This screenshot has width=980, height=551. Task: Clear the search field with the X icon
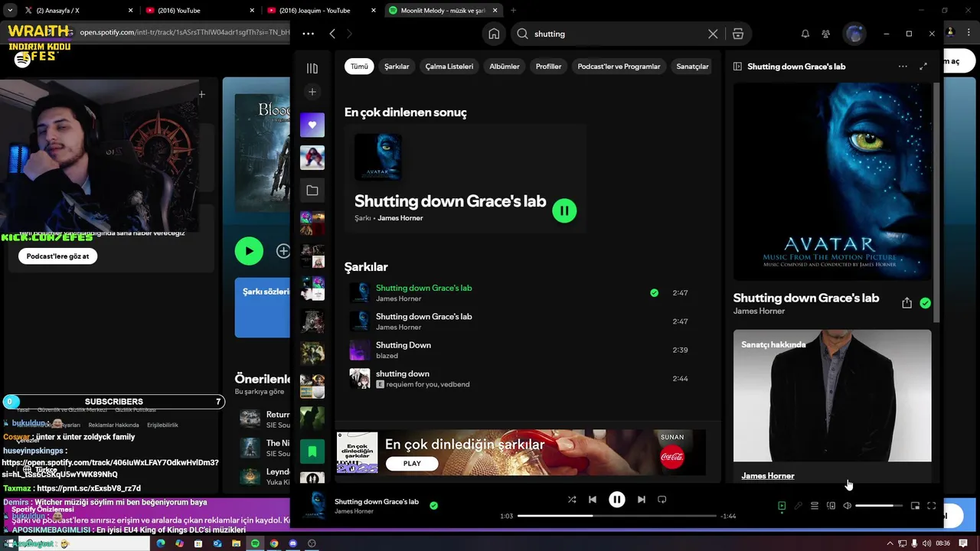point(713,34)
